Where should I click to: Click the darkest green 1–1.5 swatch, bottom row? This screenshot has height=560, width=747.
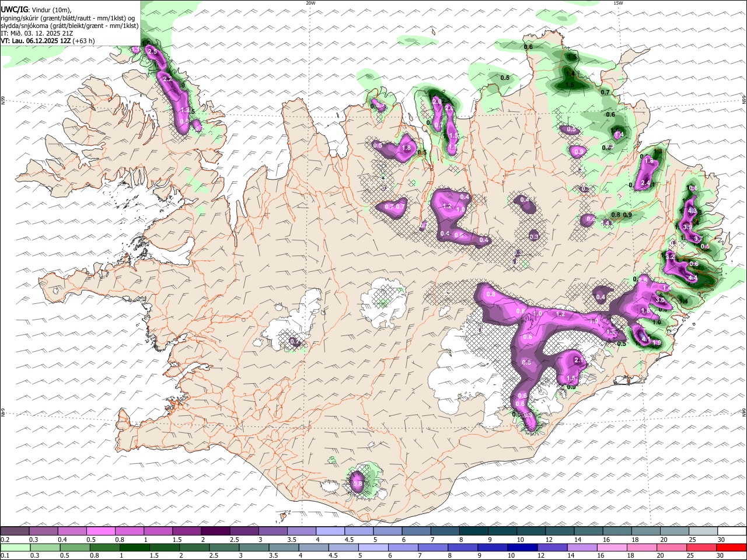click(x=134, y=547)
